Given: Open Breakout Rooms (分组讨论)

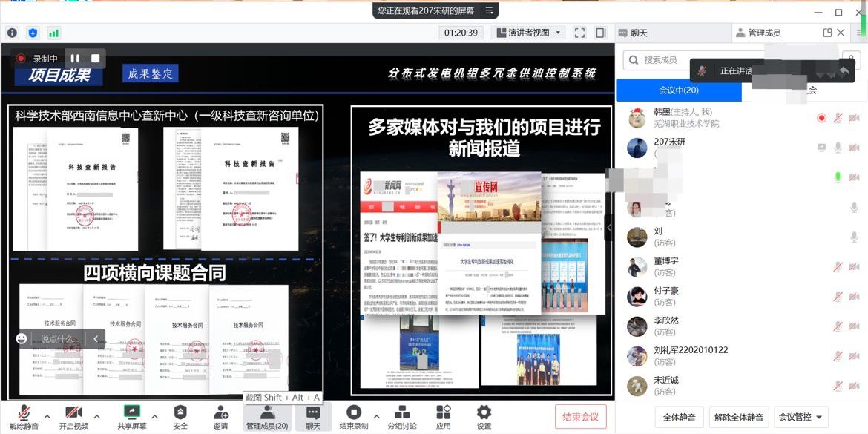Looking at the screenshot, I should (402, 417).
